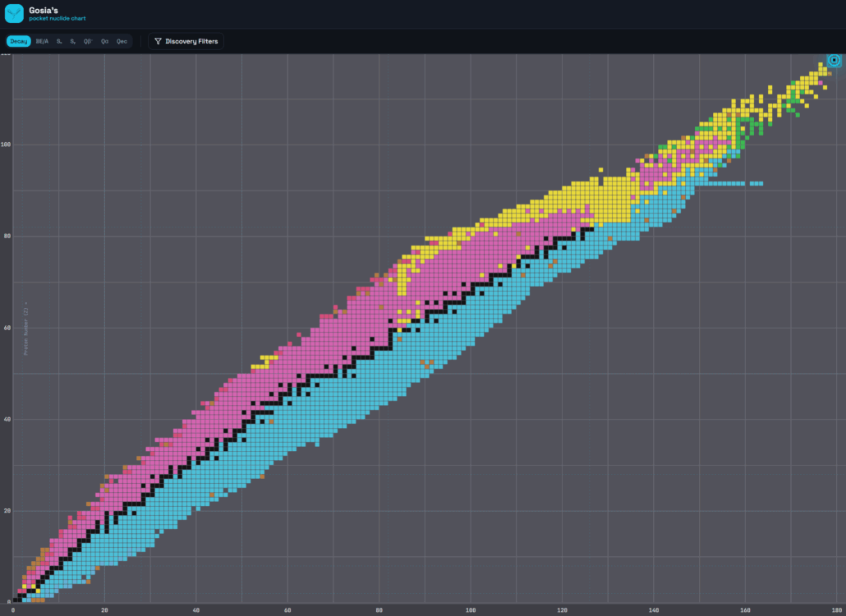
Task: Open the Discovery Filters panel
Action: tap(186, 41)
